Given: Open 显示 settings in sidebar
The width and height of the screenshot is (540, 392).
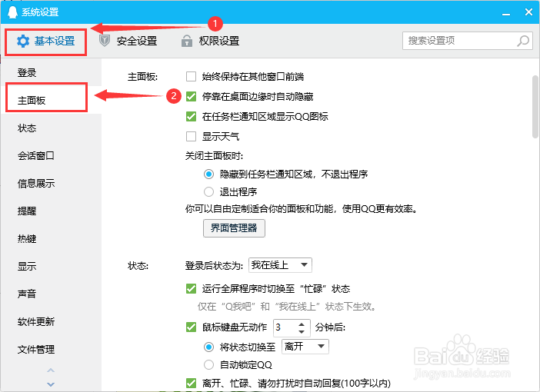Looking at the screenshot, I should [52, 267].
